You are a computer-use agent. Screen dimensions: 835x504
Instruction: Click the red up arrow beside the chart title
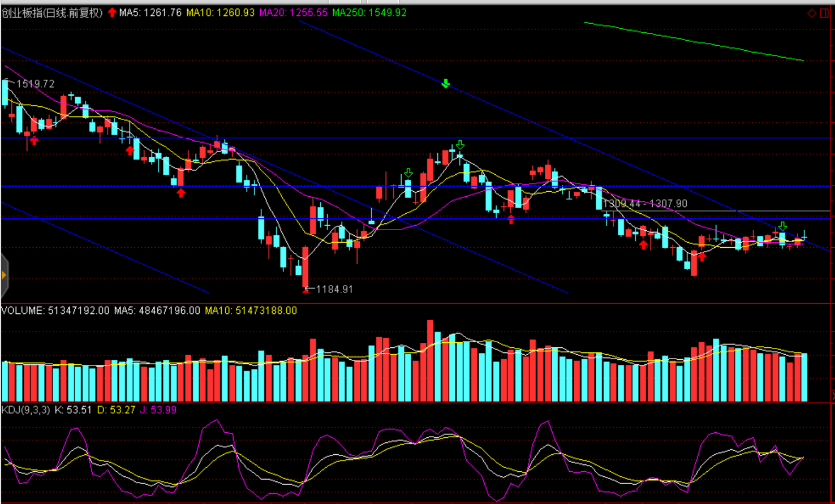(x=112, y=12)
